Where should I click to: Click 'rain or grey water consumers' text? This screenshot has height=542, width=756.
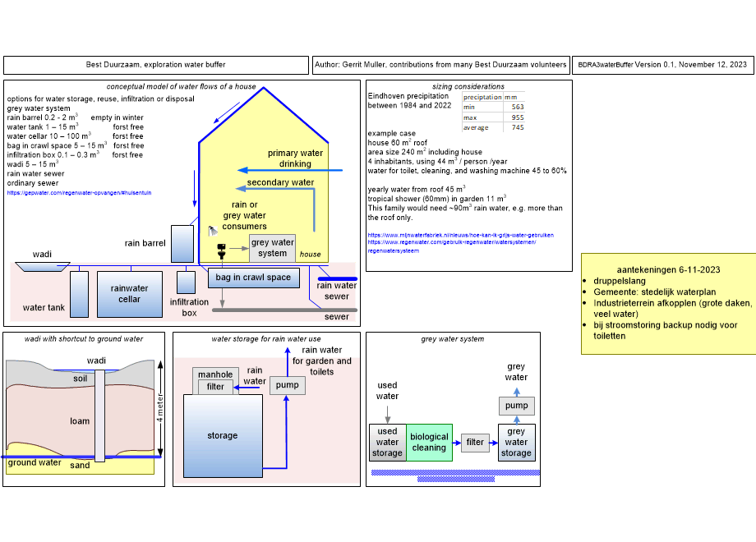click(x=244, y=215)
